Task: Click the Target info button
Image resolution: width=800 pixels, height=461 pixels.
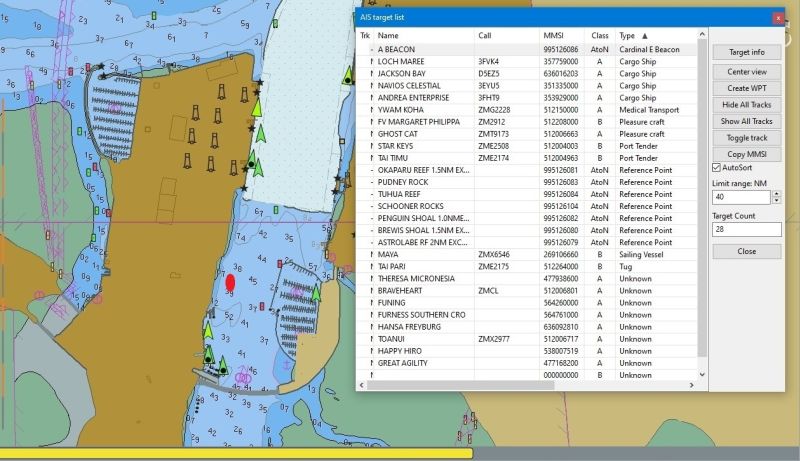Action: click(746, 52)
